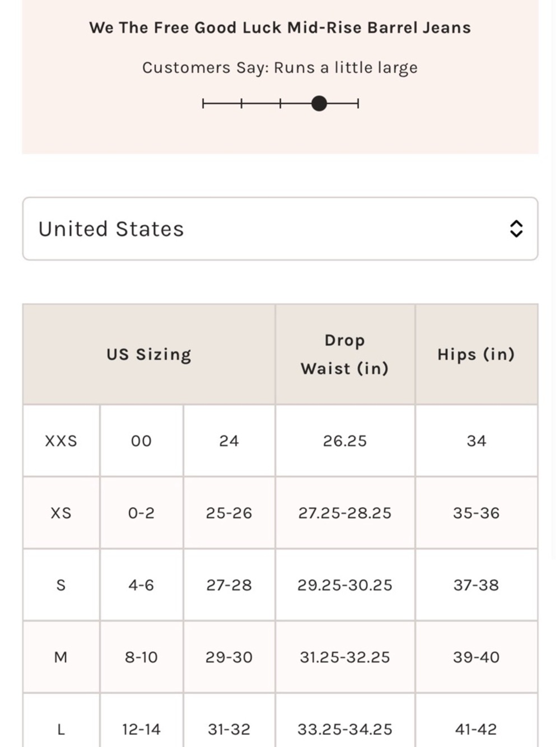Click the 39-40 hips measurement cell

pyautogui.click(x=477, y=657)
